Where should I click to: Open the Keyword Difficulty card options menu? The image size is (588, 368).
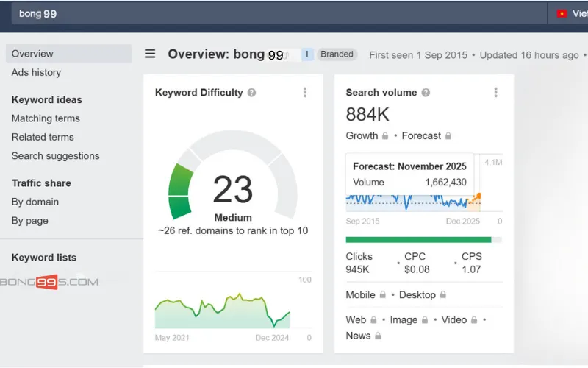[305, 93]
